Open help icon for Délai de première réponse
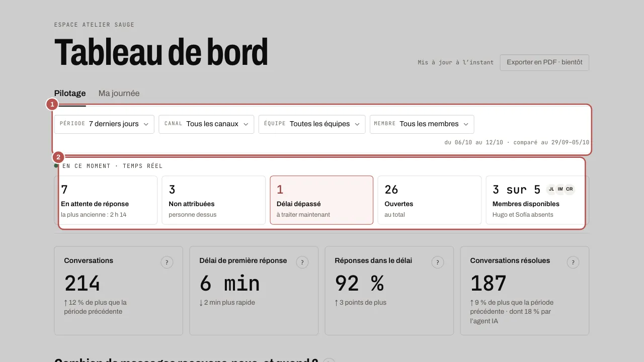 click(x=302, y=262)
